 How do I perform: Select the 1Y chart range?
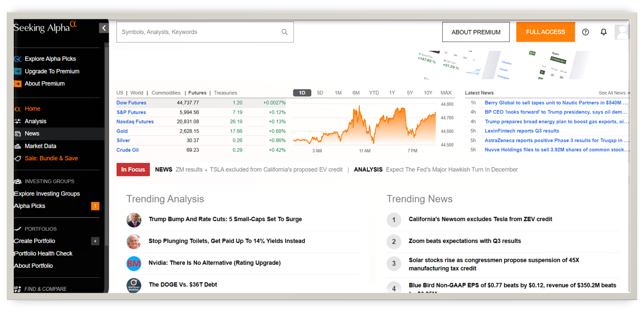[x=392, y=93]
